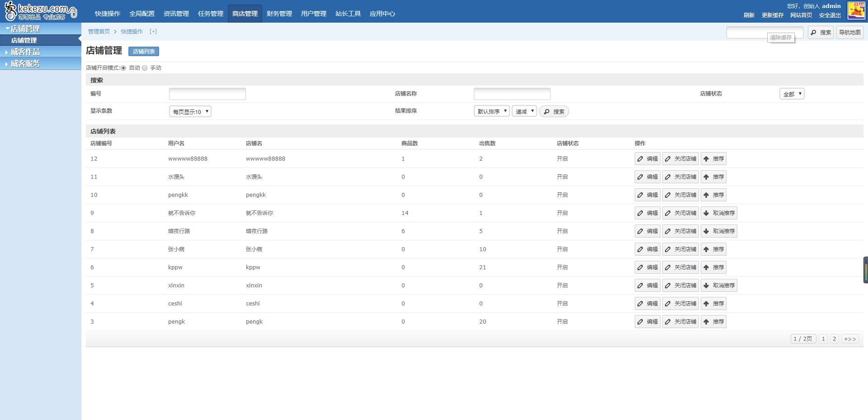868x420 pixels.
Task: Click recommend up-arrow for ceshi
Action: [706, 304]
